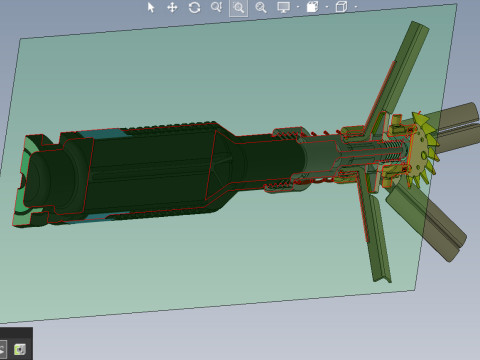The image size is (480, 360).
Task: Click the zoom in/out magnifier tool
Action: (x=216, y=7)
